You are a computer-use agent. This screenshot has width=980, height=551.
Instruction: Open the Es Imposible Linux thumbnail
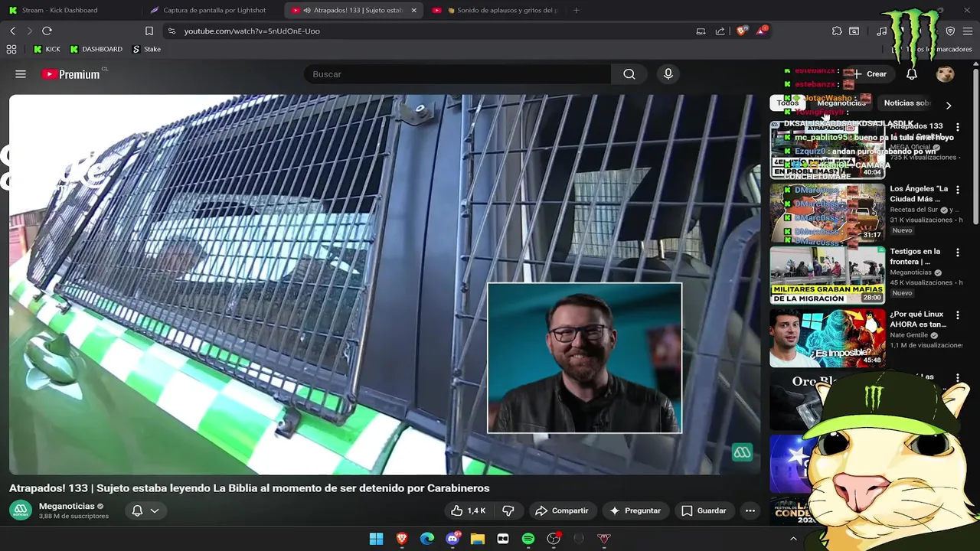pyautogui.click(x=827, y=337)
